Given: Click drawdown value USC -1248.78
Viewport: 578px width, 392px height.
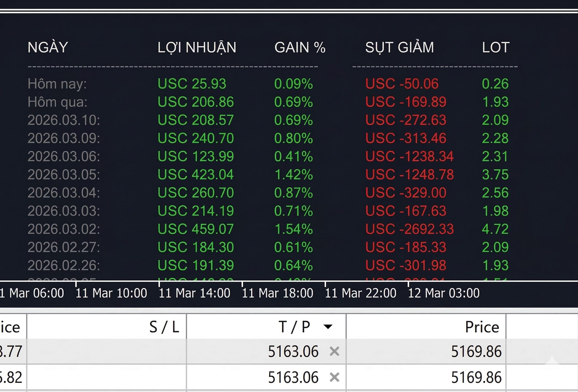Looking at the screenshot, I should (410, 175).
